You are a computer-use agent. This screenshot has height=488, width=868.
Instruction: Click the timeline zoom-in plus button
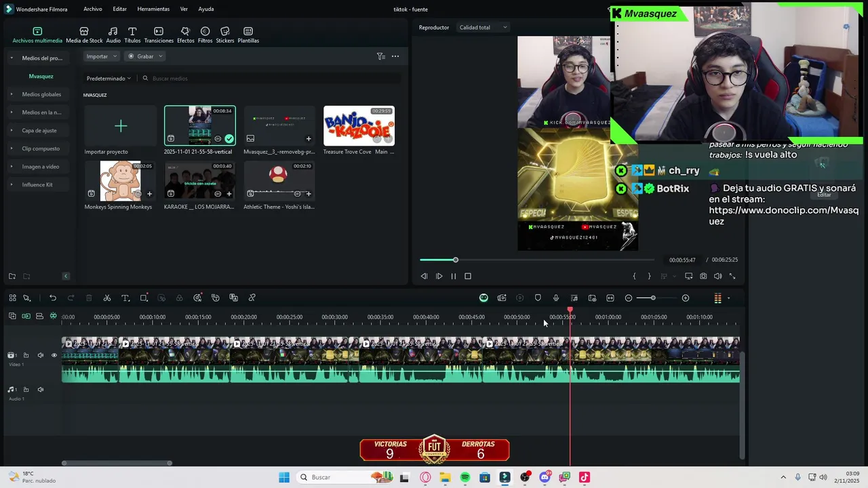686,298
